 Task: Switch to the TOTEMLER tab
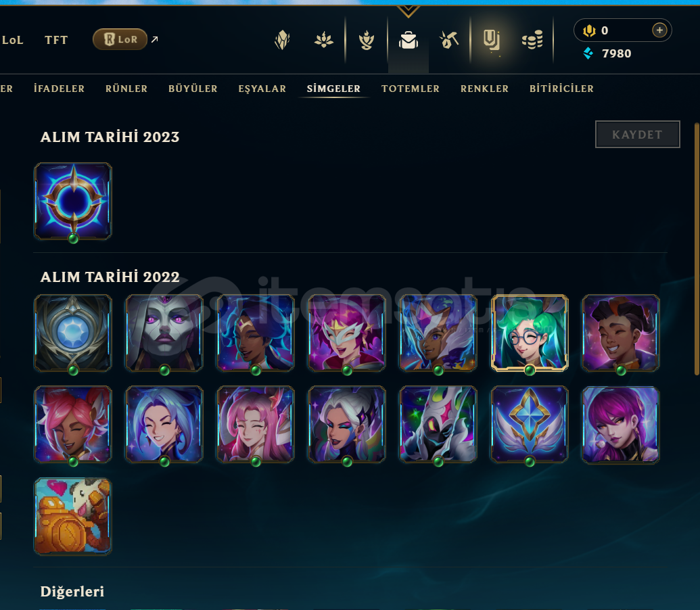(411, 89)
